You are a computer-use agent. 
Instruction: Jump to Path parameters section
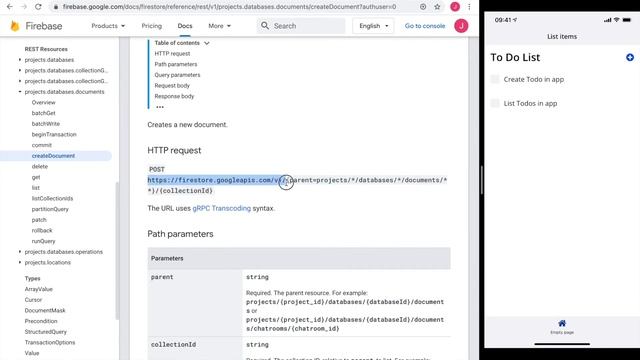click(x=176, y=64)
